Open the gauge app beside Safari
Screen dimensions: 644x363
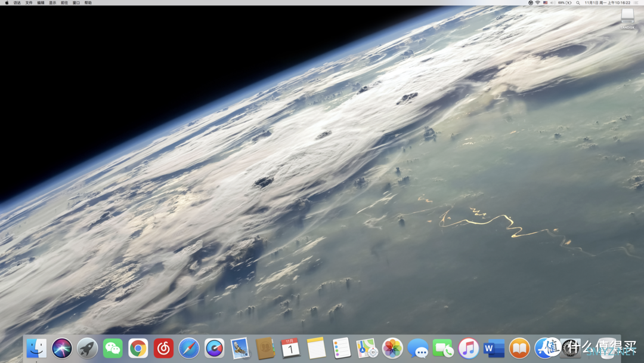[215, 349]
